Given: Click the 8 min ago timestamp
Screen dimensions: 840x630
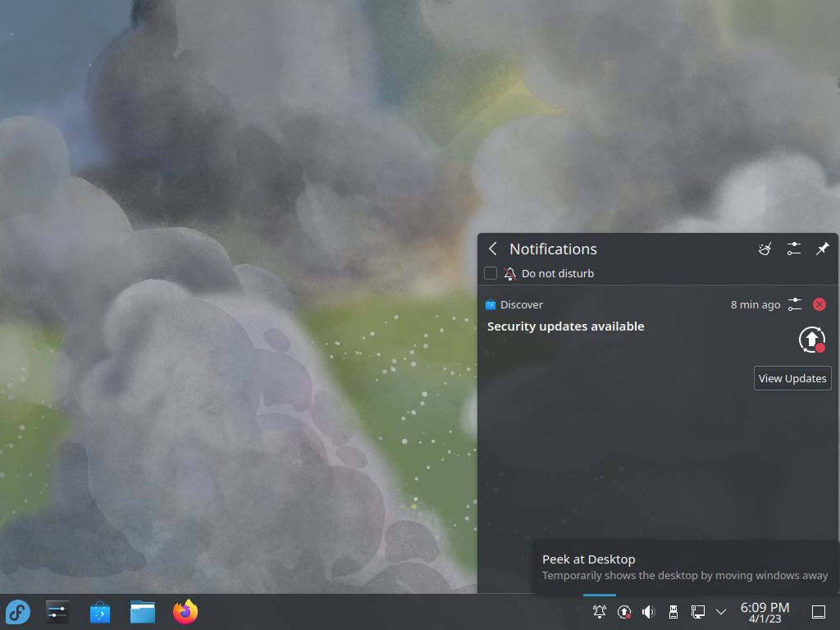Looking at the screenshot, I should (x=756, y=304).
